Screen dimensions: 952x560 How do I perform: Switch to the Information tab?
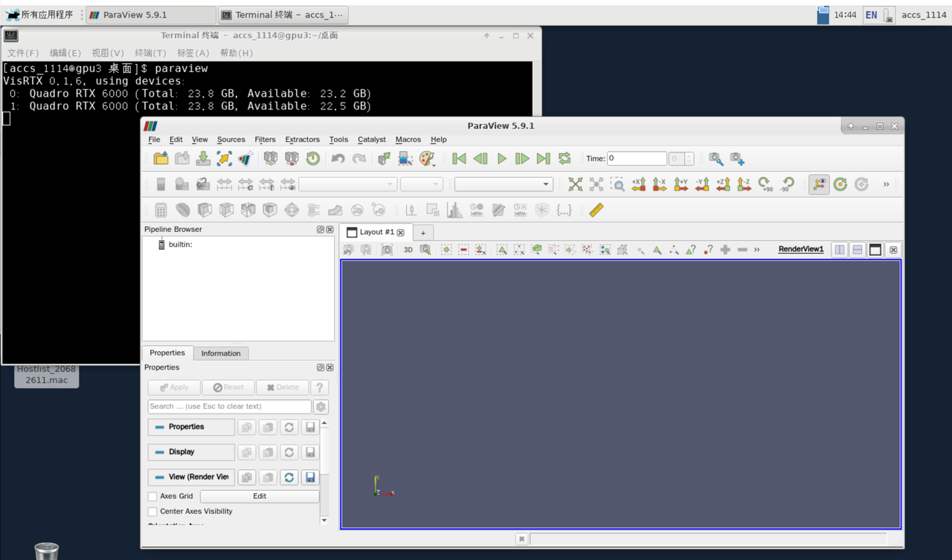coord(221,353)
